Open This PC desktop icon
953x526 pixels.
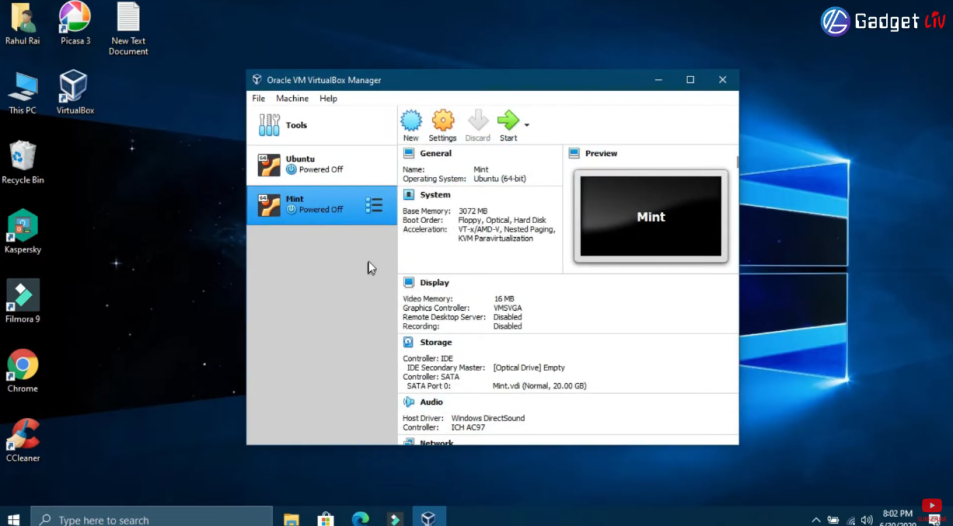point(22,93)
